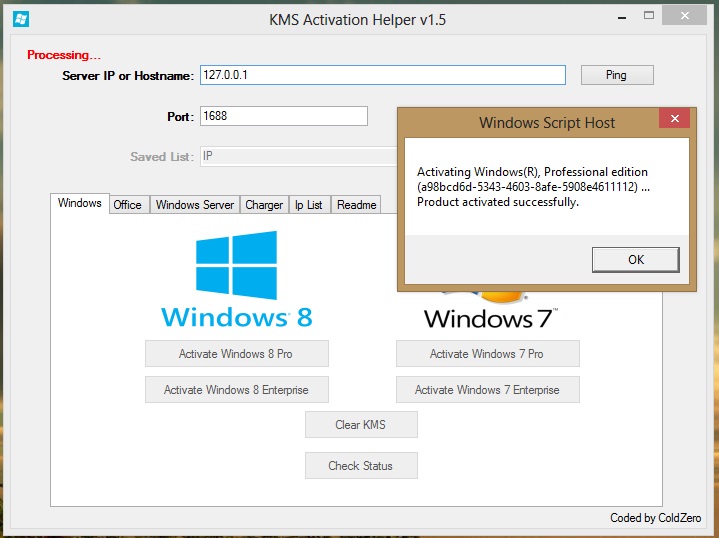This screenshot has height=538, width=719.
Task: Select the Charger tab
Action: [x=264, y=205]
